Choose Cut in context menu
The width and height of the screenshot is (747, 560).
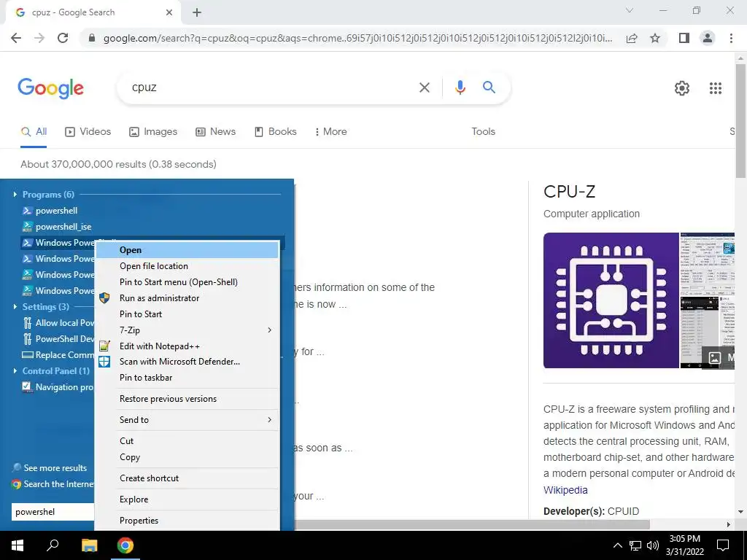click(187, 441)
